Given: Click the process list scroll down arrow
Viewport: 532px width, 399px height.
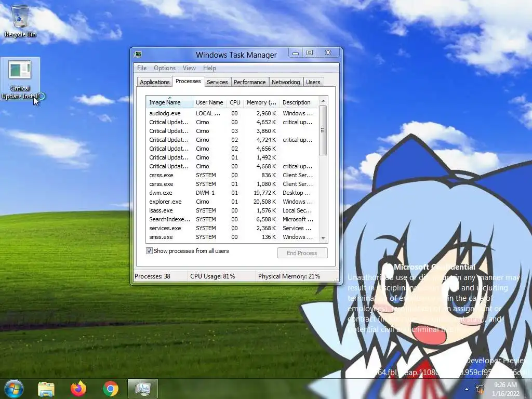Looking at the screenshot, I should pos(323,238).
